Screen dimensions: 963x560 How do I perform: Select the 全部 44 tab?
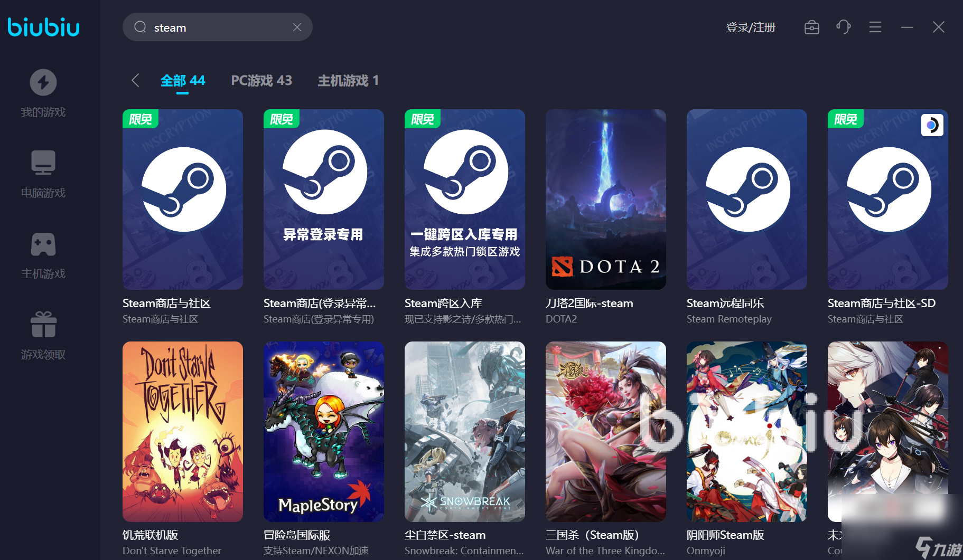[183, 81]
